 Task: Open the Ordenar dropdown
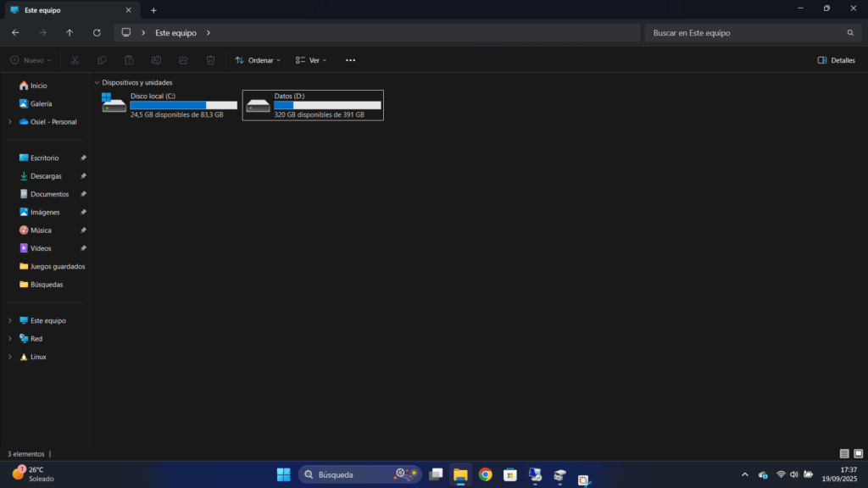pos(258,60)
